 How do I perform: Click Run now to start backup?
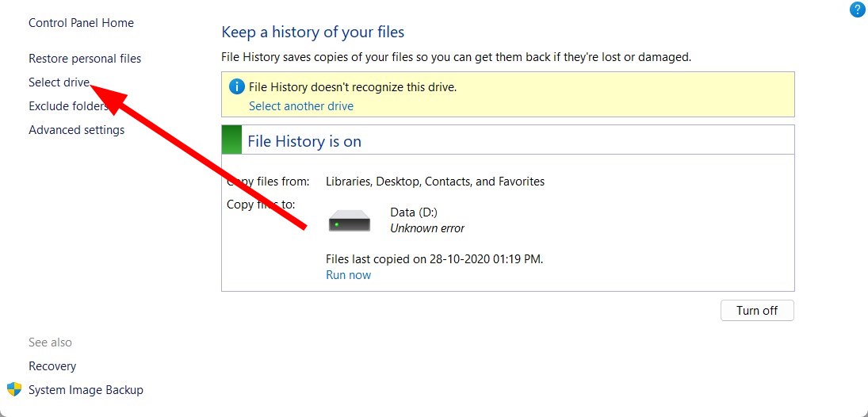[x=348, y=274]
